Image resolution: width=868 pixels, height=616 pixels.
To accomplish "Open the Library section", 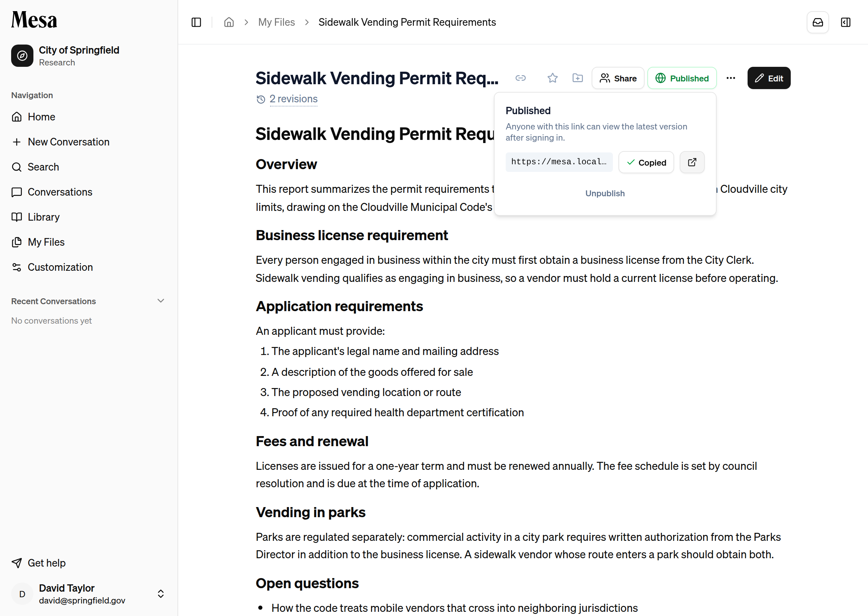I will [x=88, y=217].
